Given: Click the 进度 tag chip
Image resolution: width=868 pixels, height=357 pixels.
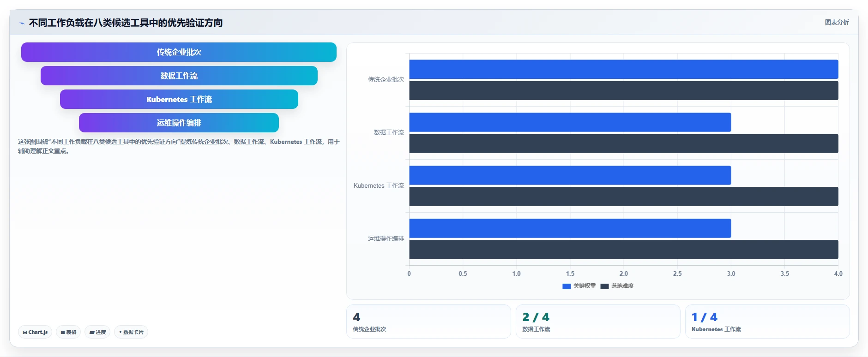Looking at the screenshot, I should pos(97,332).
